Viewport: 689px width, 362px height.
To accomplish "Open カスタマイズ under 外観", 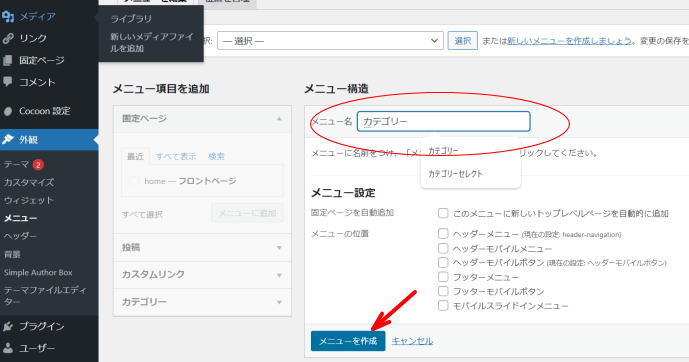I will pyautogui.click(x=29, y=182).
